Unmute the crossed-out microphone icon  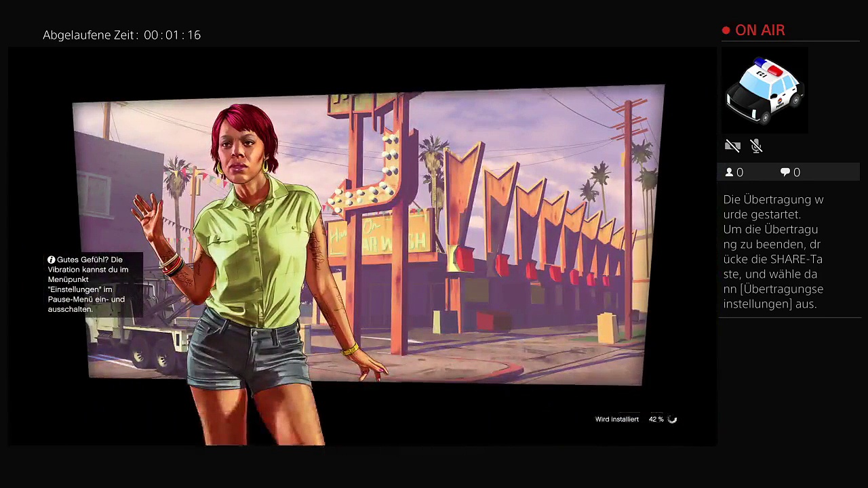[x=757, y=146]
